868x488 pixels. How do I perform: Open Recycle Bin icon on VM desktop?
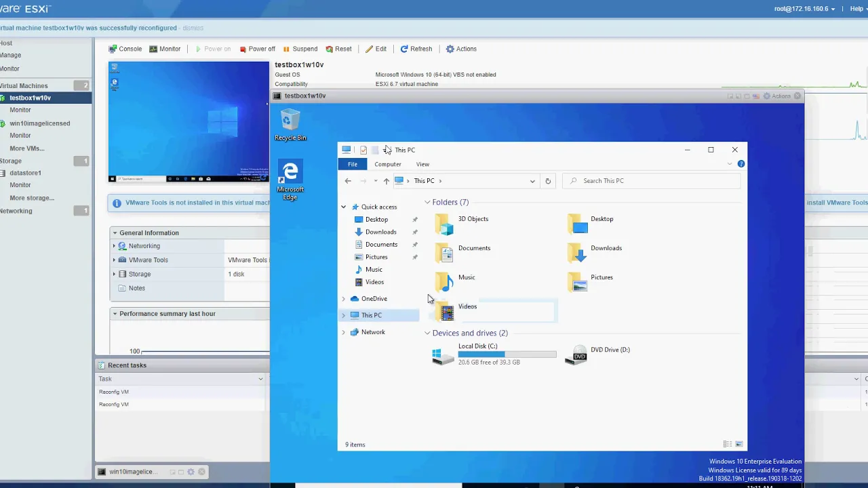(x=290, y=125)
